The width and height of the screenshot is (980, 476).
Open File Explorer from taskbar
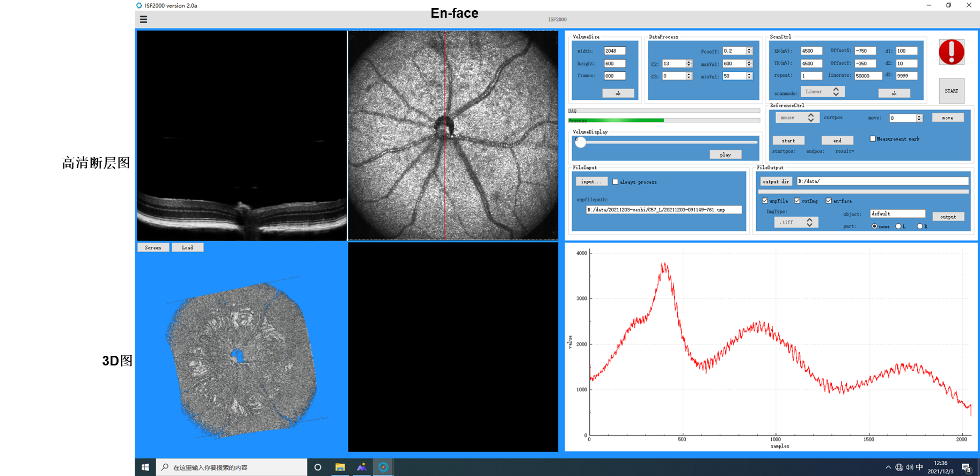point(340,467)
